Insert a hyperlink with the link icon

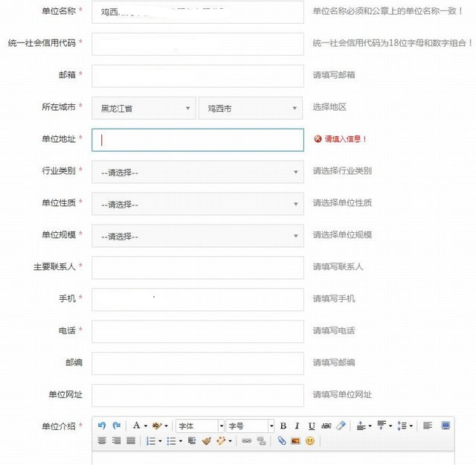246,440
